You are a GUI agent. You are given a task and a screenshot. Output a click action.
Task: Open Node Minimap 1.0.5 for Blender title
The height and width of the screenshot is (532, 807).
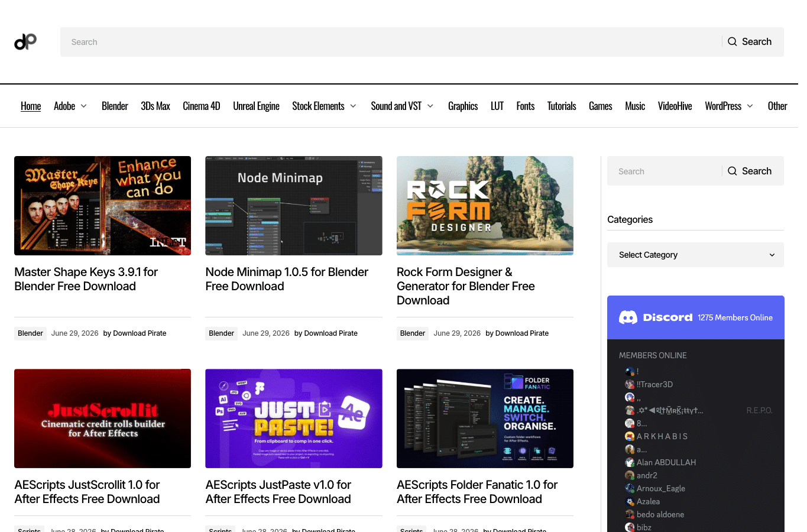point(287,279)
